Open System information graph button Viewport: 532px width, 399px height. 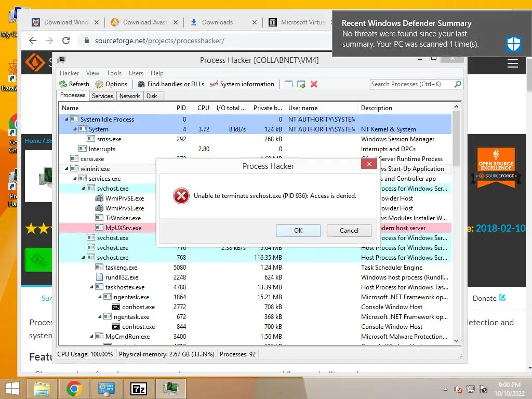[242, 84]
